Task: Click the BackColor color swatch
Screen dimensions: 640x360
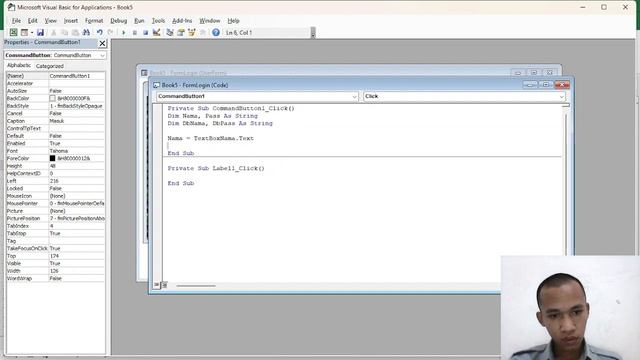Action: tap(52, 98)
